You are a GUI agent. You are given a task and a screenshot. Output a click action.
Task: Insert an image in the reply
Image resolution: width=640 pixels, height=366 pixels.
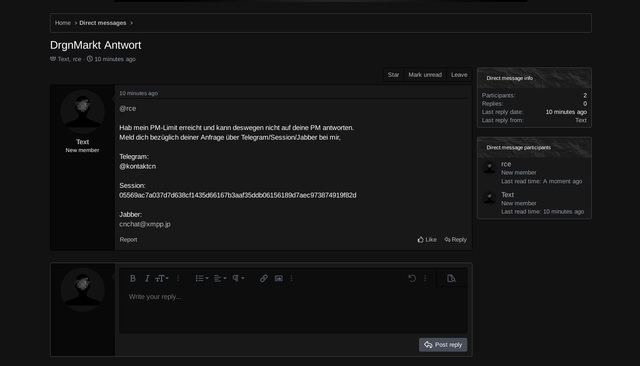(279, 278)
